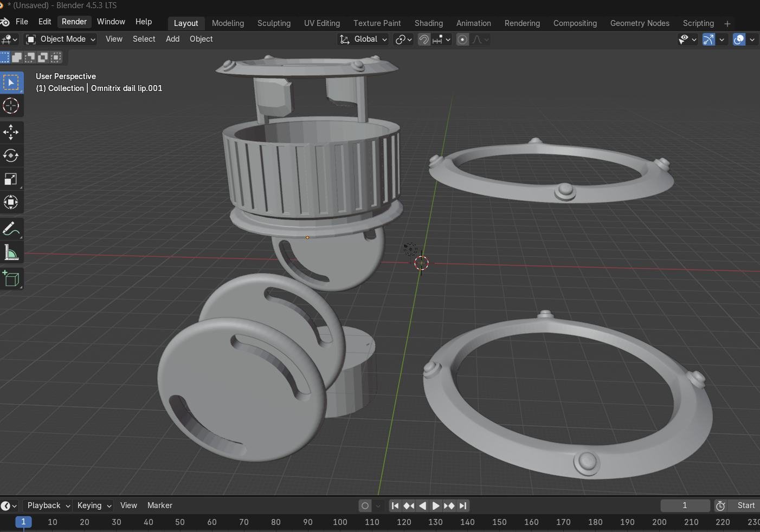Select the Scale tool
Screen dimensions: 760x532
point(11,179)
